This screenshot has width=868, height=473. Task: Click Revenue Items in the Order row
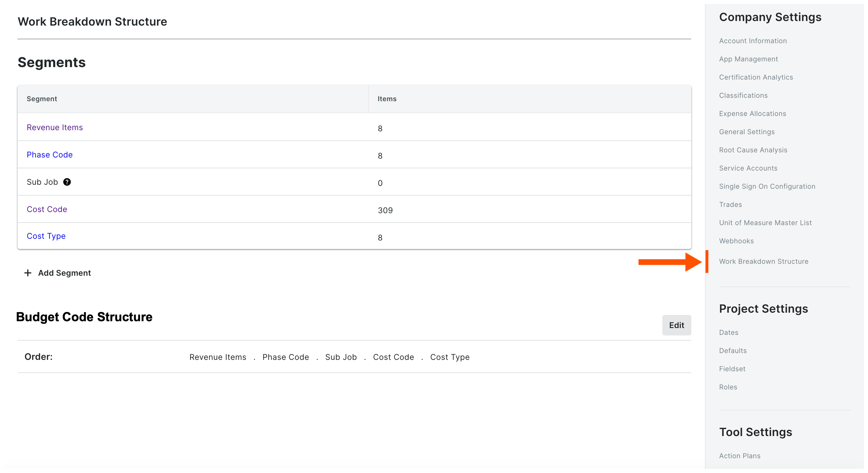218,357
